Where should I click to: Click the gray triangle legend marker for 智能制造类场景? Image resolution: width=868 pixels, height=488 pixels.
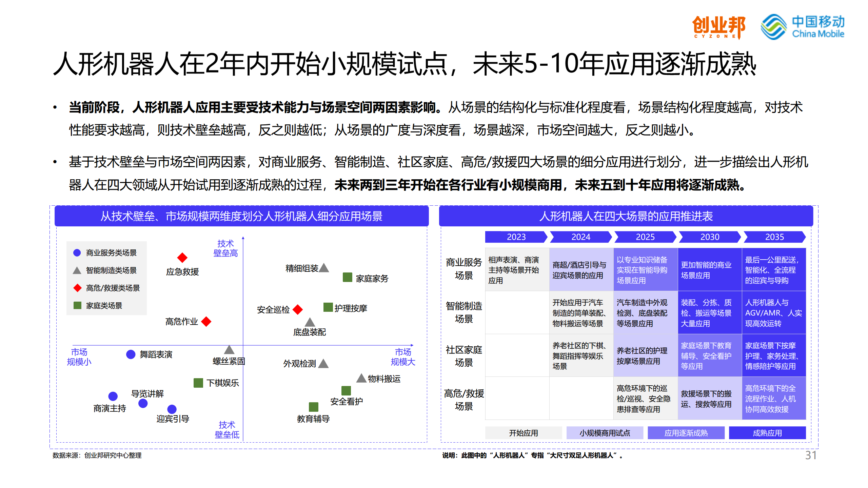point(77,270)
